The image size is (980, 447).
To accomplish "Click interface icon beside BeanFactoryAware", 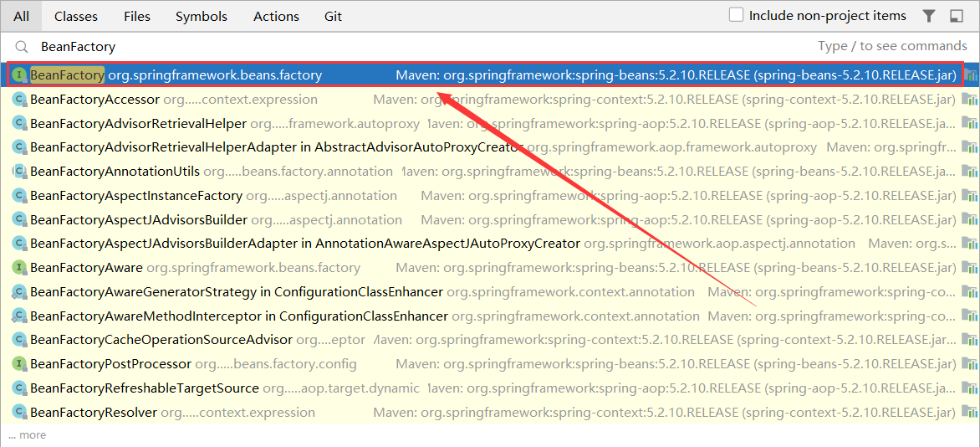I will [19, 267].
